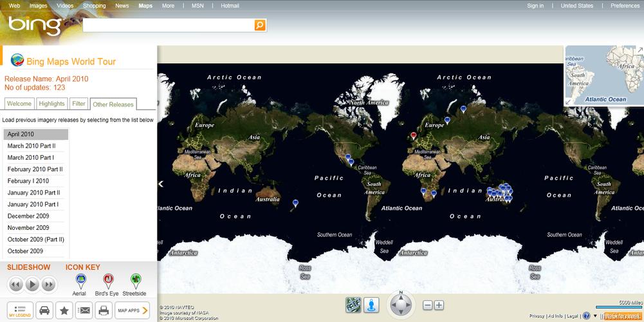This screenshot has height=322, width=644.
Task: Click in the Bing search input field
Action: (x=169, y=25)
